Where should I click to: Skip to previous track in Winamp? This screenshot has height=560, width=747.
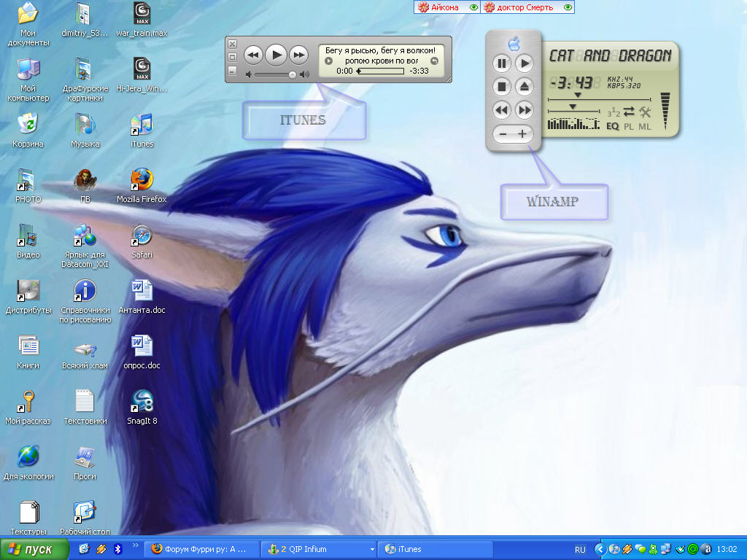[502, 111]
